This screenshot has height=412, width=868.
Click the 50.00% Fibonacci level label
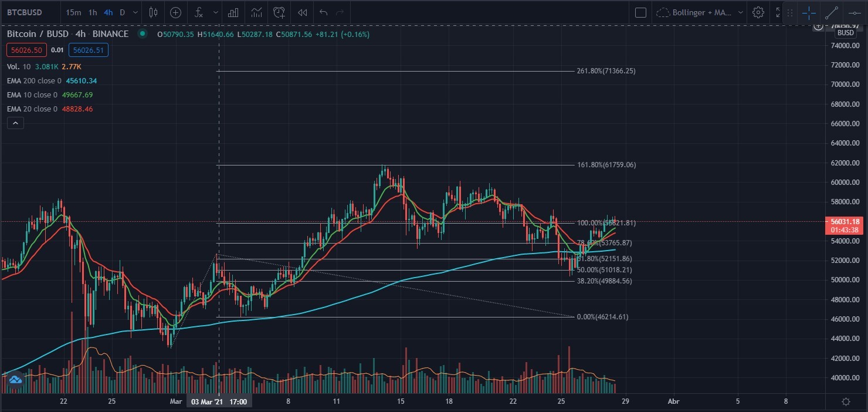click(604, 270)
